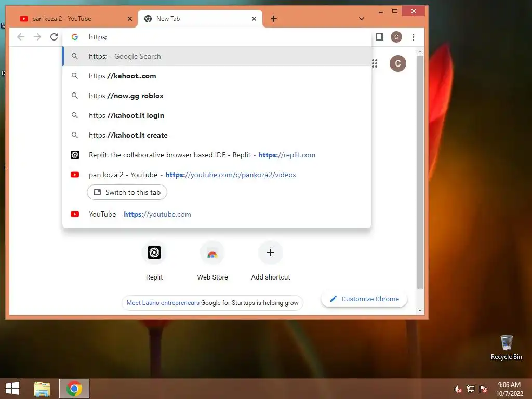Open Chrome three-dot menu
Image resolution: width=532 pixels, height=399 pixels.
point(413,37)
